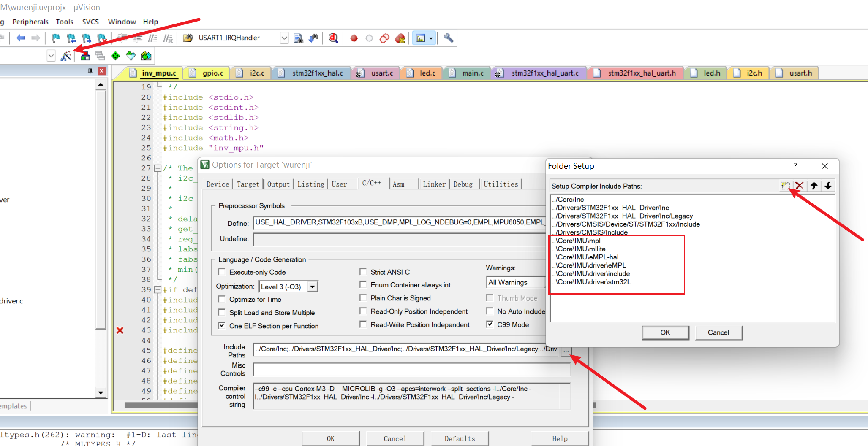Click the Misc Controls input field
This screenshot has height=446, width=868.
coord(412,369)
